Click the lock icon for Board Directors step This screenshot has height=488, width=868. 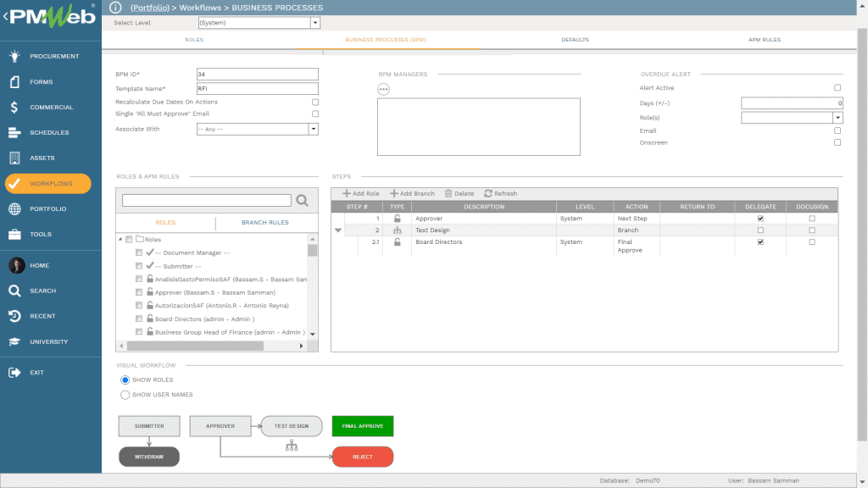click(397, 241)
